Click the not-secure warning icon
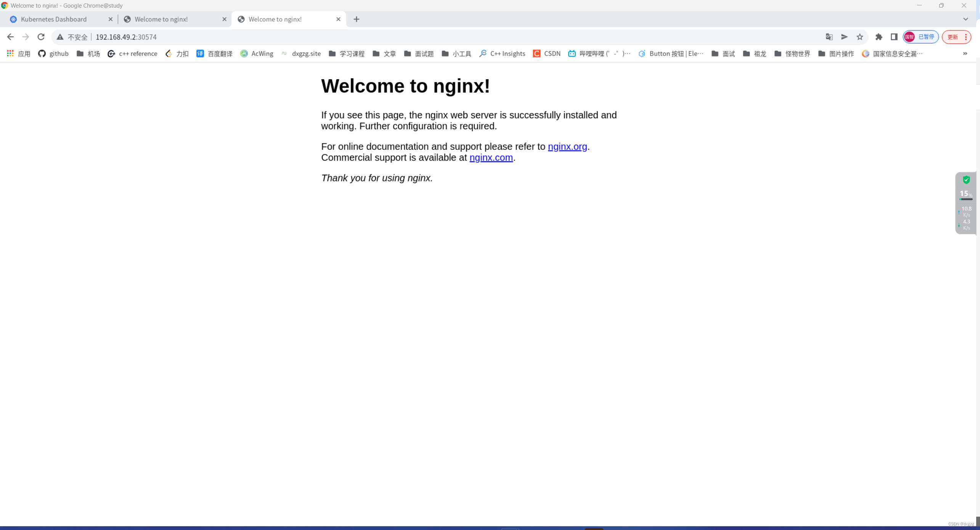 (60, 37)
